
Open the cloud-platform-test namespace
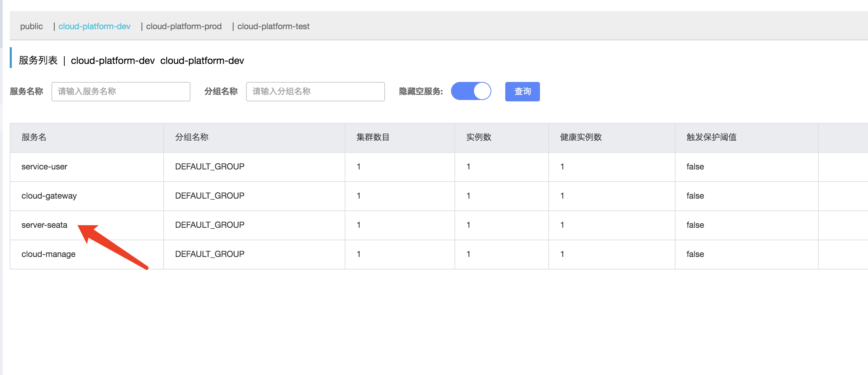point(274,26)
